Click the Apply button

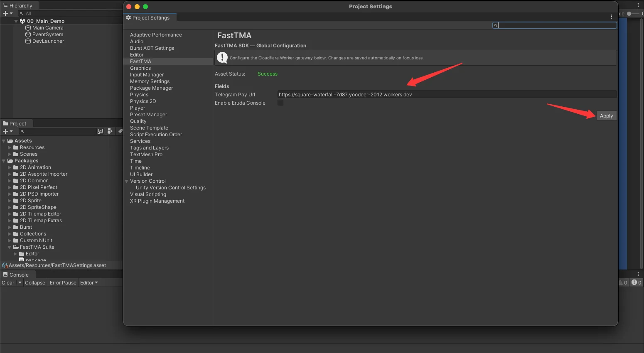tap(606, 116)
